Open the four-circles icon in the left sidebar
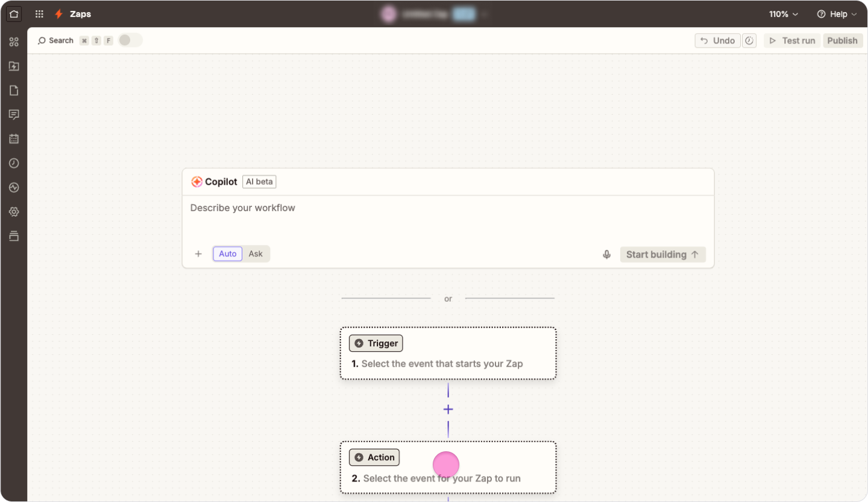The image size is (868, 502). click(x=14, y=42)
